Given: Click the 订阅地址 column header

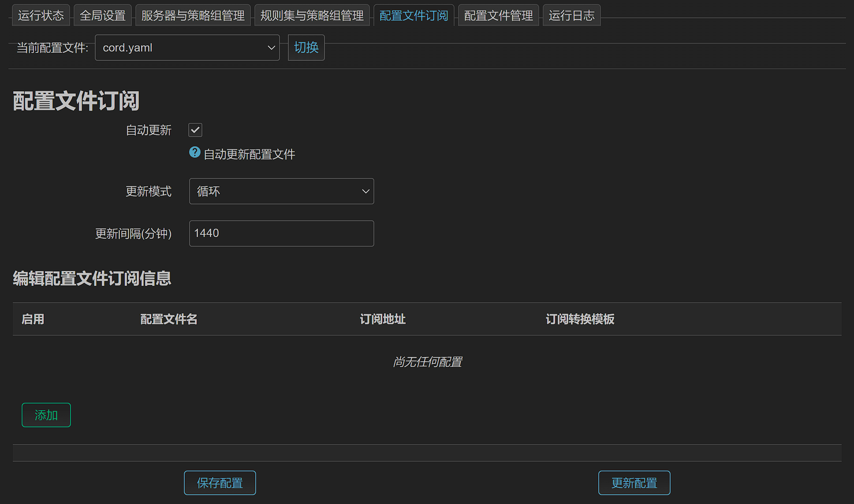Looking at the screenshot, I should pyautogui.click(x=382, y=319).
